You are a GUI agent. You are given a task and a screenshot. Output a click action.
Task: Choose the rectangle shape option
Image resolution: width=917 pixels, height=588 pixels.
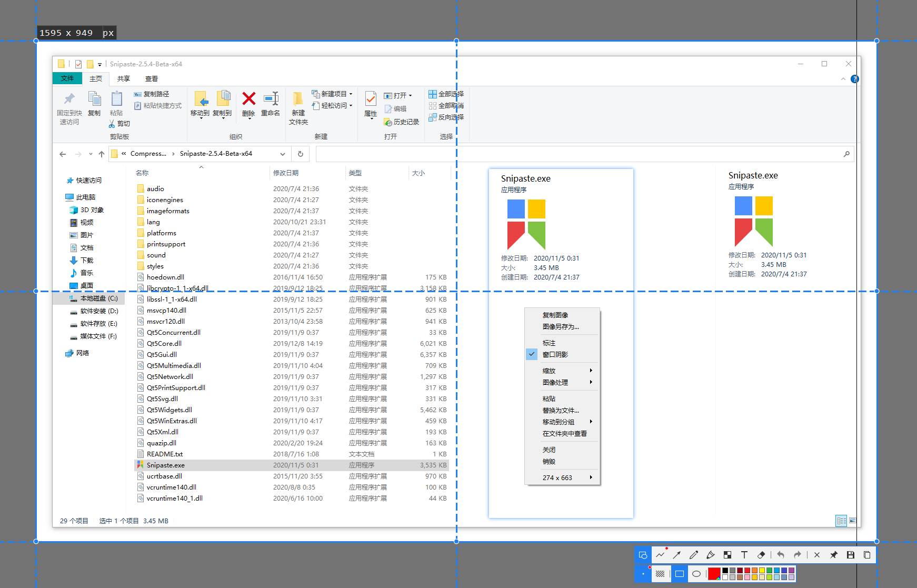(x=680, y=574)
